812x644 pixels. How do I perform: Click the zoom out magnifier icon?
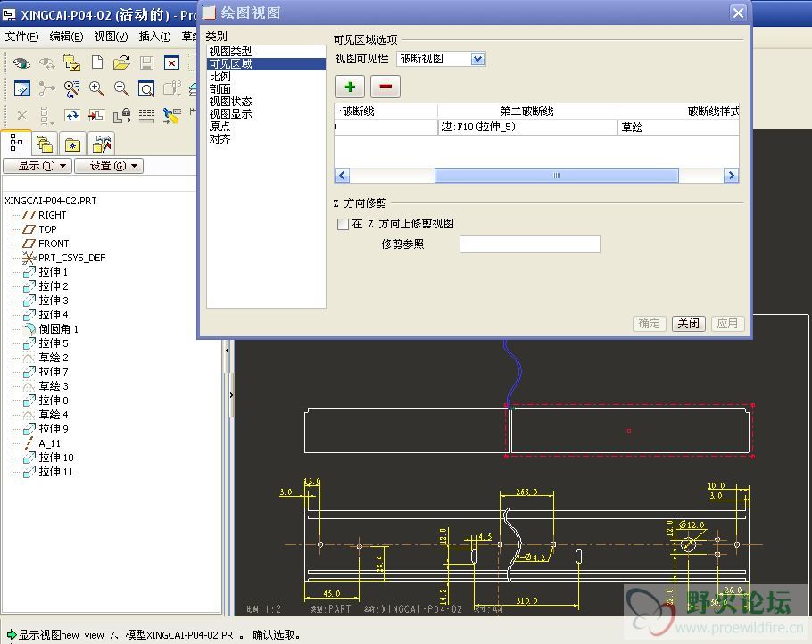[x=121, y=89]
